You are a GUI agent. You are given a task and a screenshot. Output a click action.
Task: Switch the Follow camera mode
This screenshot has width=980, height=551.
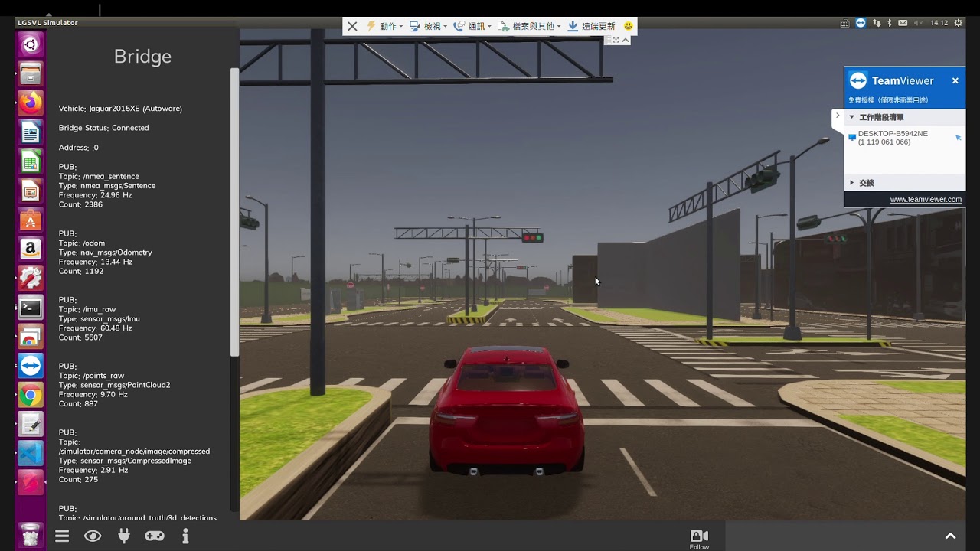699,540
